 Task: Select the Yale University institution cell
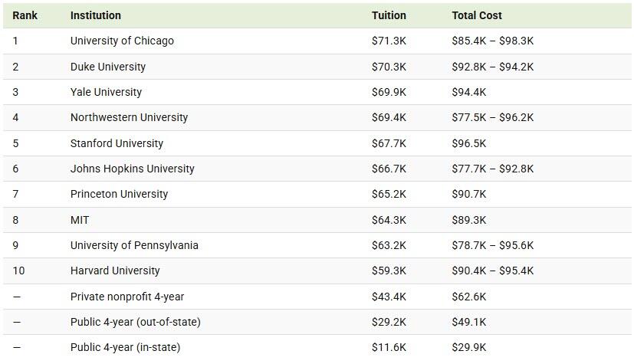click(x=106, y=92)
